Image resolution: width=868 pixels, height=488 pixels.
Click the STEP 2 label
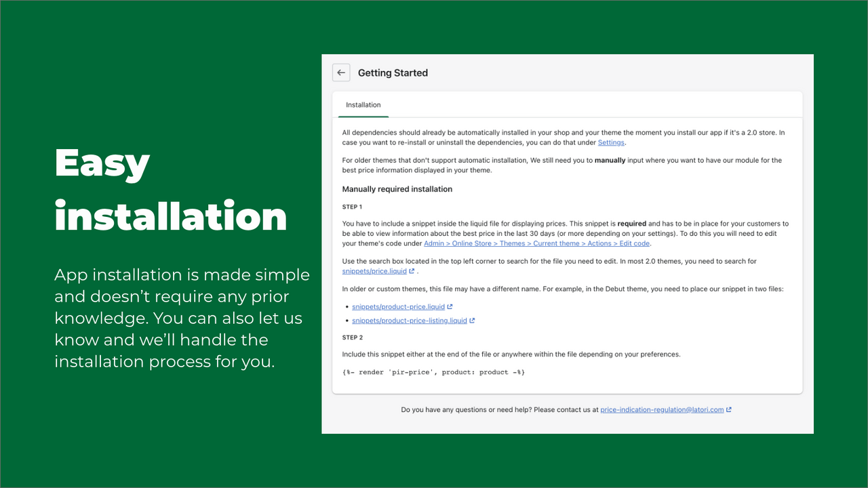(353, 337)
